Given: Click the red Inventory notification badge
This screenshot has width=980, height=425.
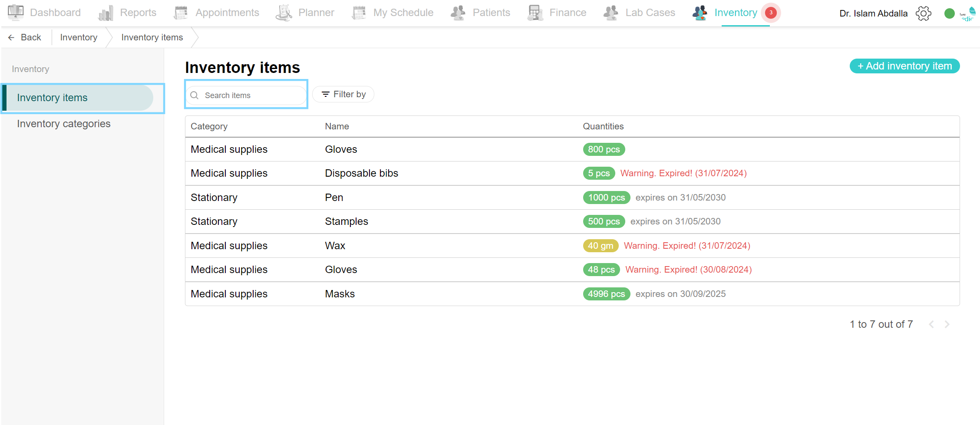Looking at the screenshot, I should [x=771, y=13].
